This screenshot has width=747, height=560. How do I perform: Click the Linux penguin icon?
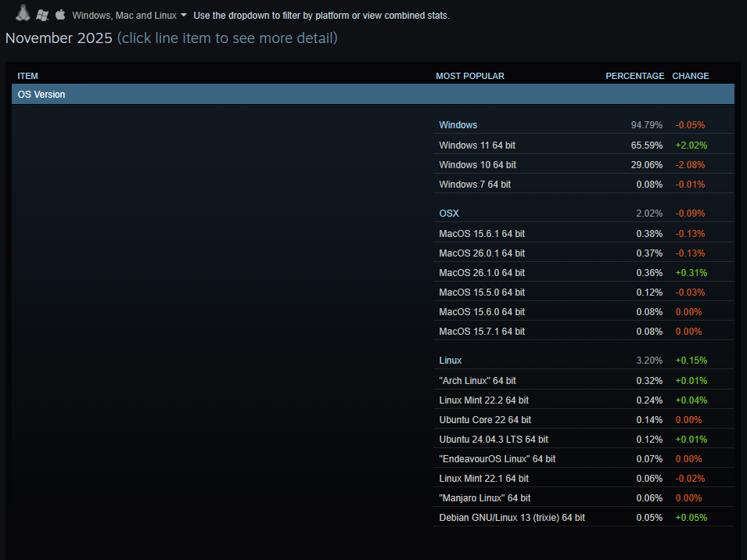[x=23, y=13]
